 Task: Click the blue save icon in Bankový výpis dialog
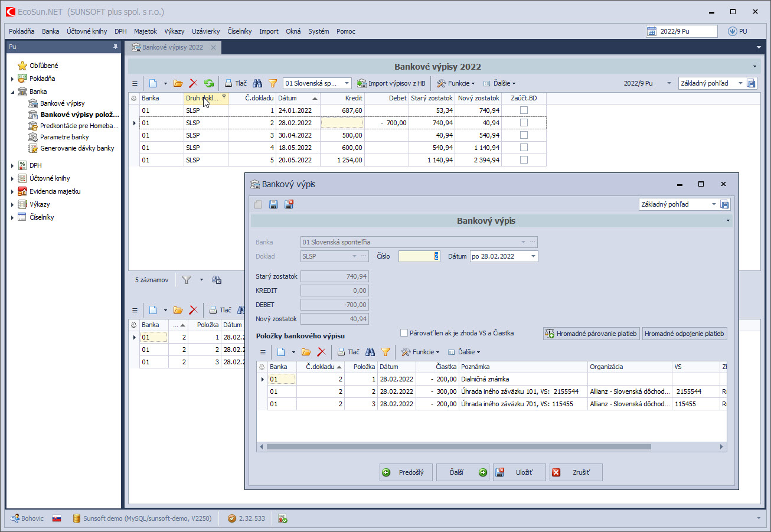point(273,204)
